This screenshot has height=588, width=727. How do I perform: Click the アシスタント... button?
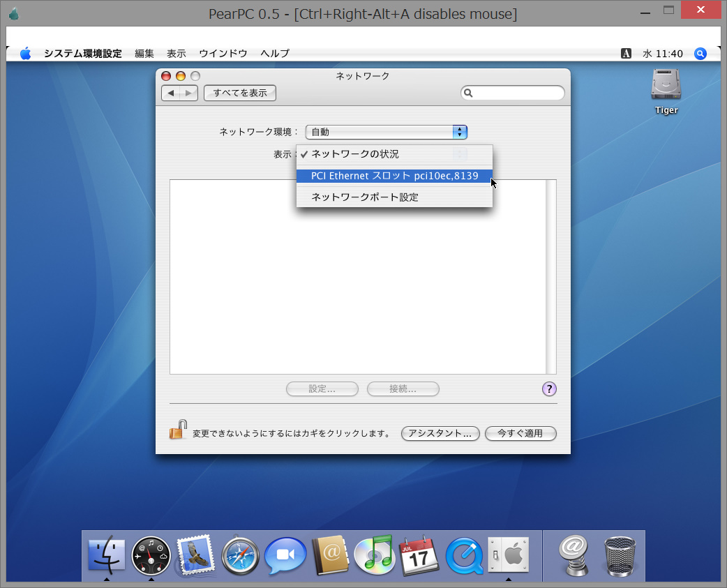click(440, 433)
